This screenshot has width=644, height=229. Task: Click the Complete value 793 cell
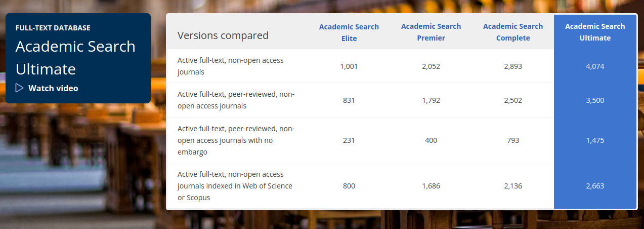click(x=513, y=140)
